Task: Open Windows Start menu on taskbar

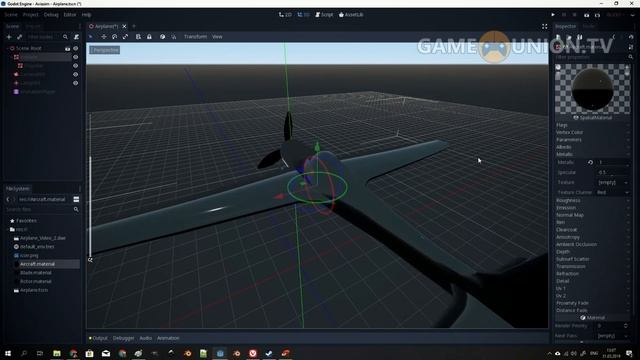Action: tap(8, 353)
